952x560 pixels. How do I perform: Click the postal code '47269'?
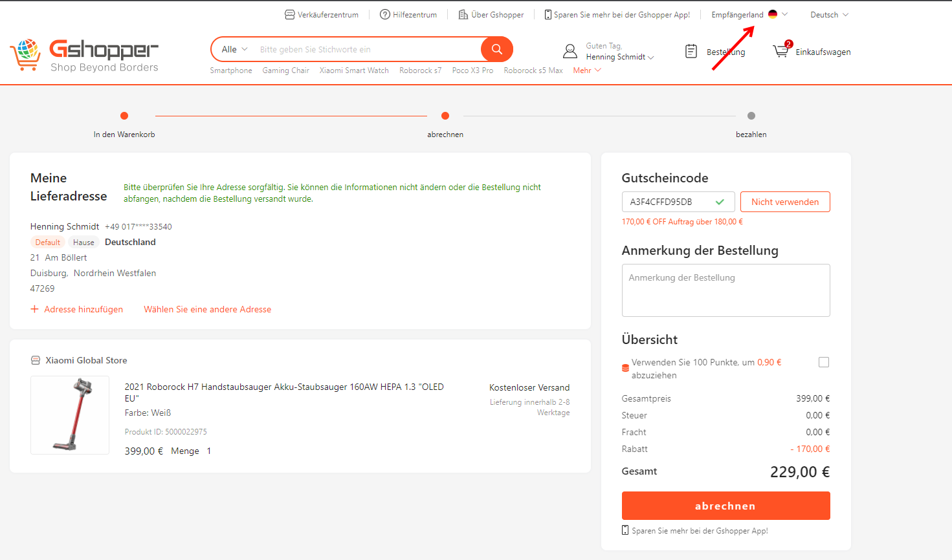(x=43, y=288)
